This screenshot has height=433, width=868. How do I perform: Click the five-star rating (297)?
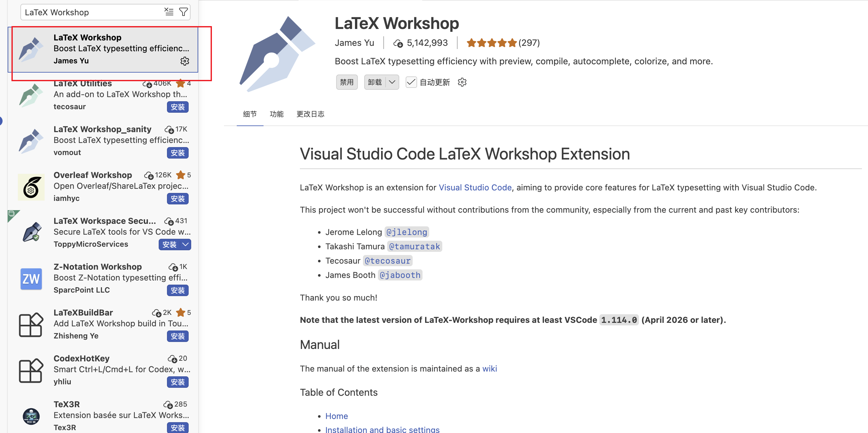(x=503, y=43)
